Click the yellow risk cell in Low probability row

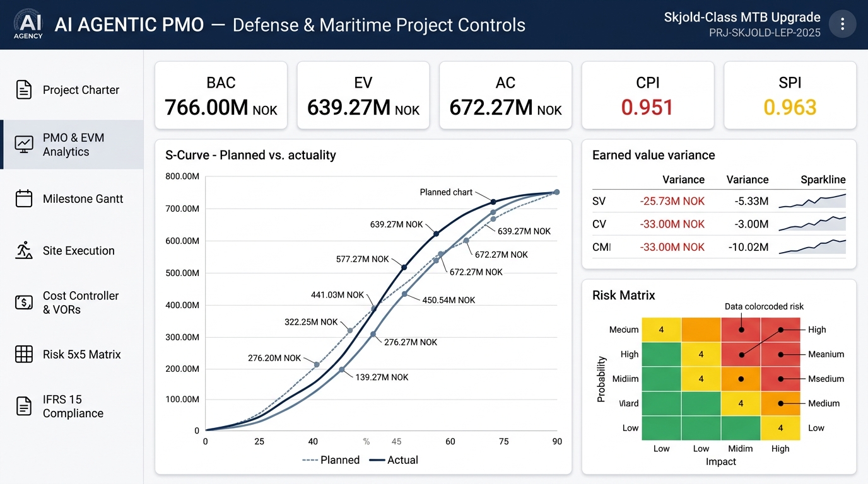click(x=780, y=428)
